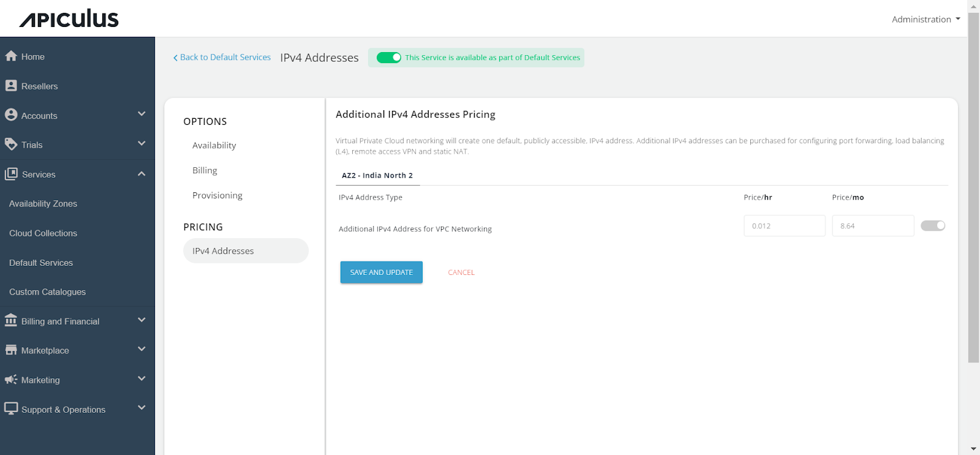Click the Billing and Financial bank icon
This screenshot has width=980, height=455.
click(x=11, y=321)
